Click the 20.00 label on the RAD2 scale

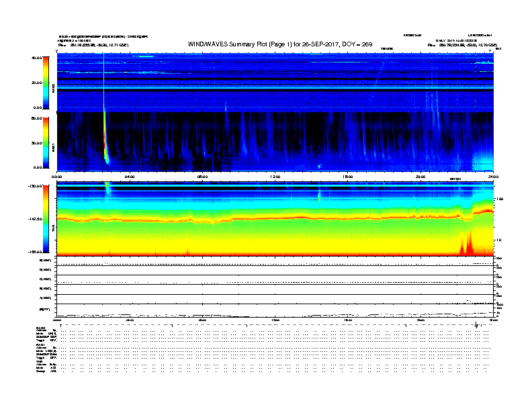point(37,83)
